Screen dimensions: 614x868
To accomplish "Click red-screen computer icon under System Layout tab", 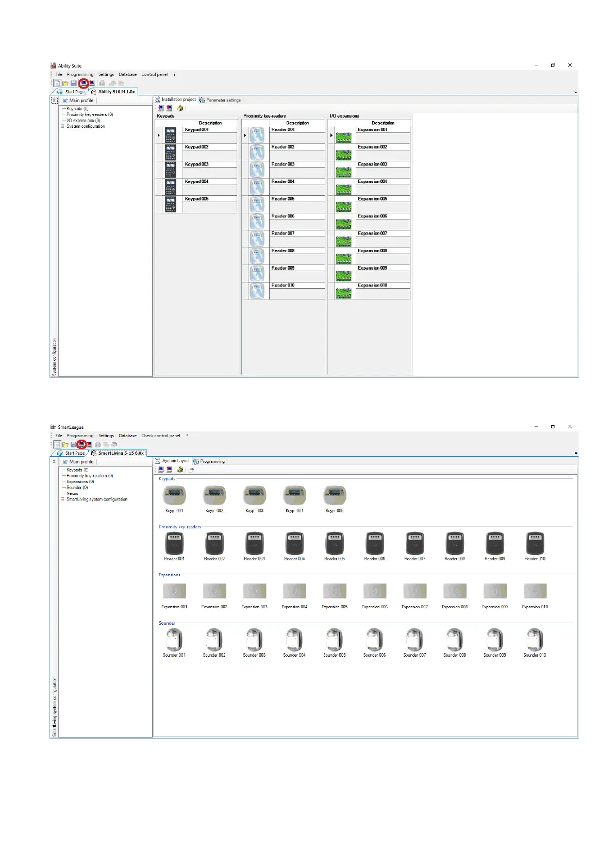I will click(x=169, y=470).
